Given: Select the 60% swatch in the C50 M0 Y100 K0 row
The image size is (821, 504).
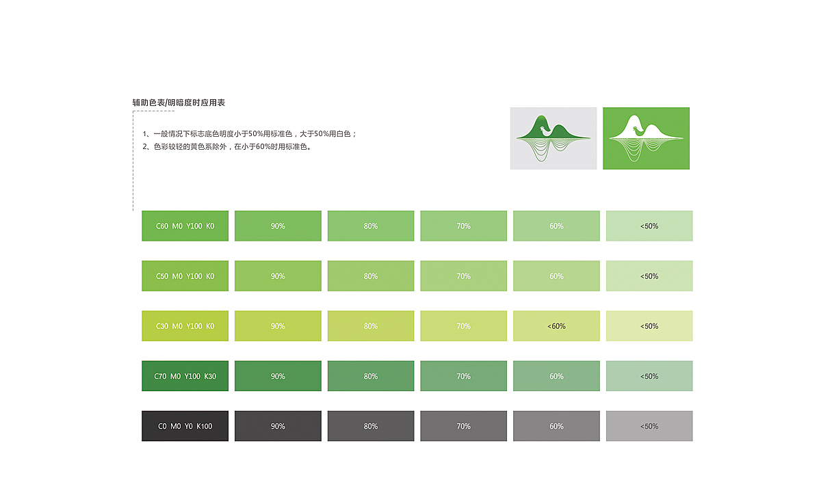Looking at the screenshot, I should point(556,276).
